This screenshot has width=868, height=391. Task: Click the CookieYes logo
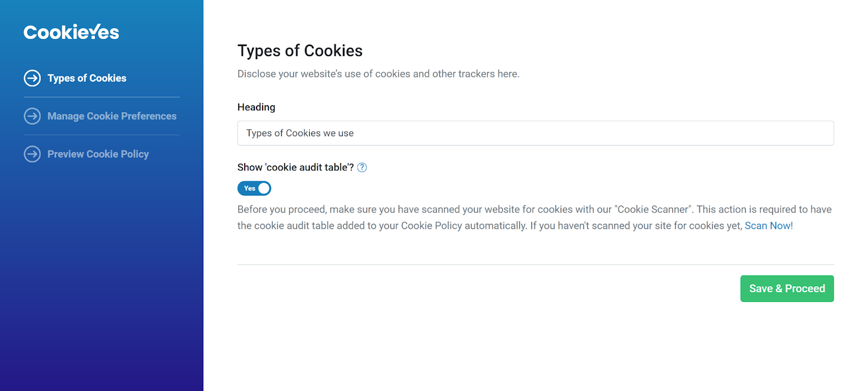point(71,32)
